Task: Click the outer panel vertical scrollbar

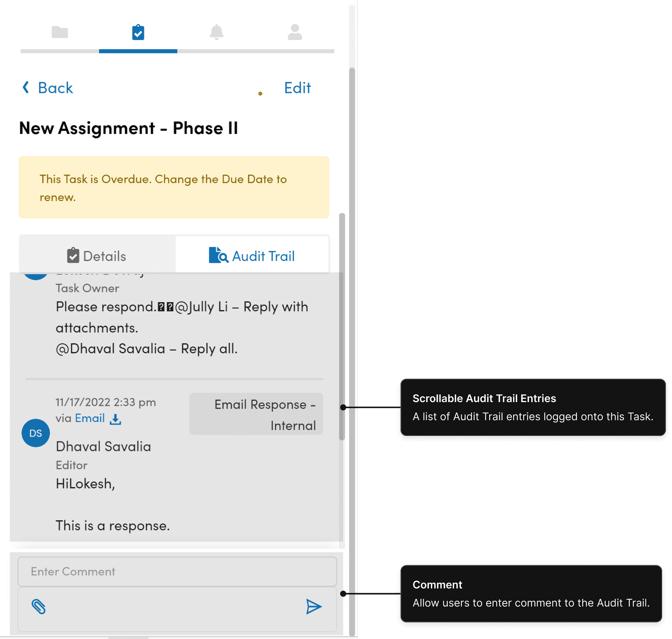Action: click(x=352, y=307)
